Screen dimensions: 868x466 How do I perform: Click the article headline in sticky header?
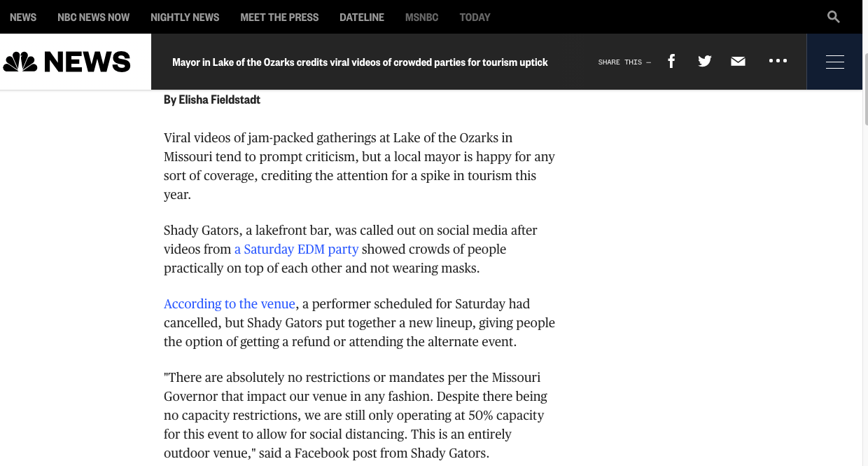360,62
